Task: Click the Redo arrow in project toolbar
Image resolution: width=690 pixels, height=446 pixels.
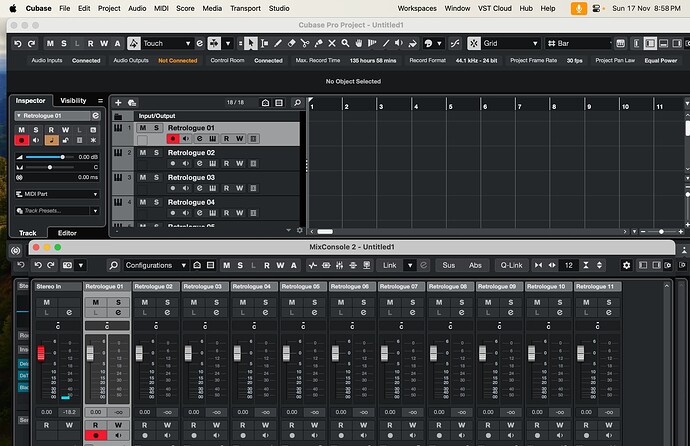Action: coord(32,44)
